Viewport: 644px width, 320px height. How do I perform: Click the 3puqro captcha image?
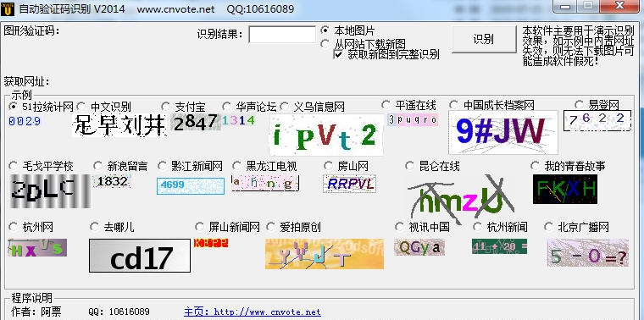[413, 119]
